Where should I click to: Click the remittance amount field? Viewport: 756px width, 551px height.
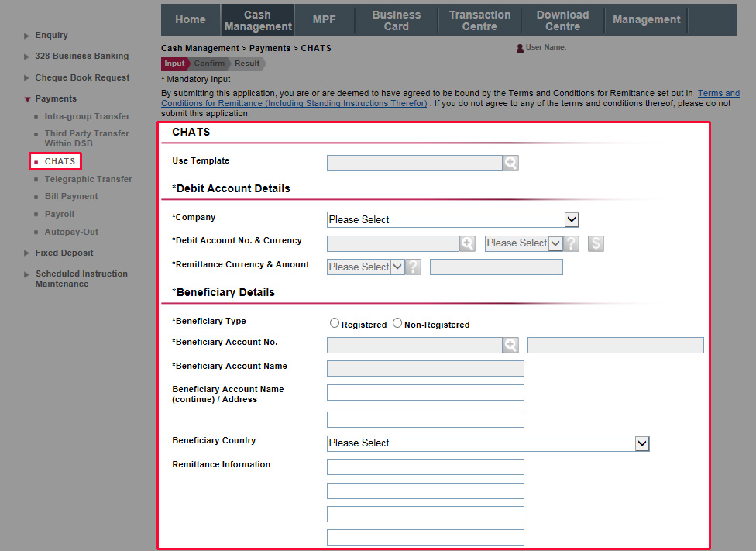click(496, 267)
